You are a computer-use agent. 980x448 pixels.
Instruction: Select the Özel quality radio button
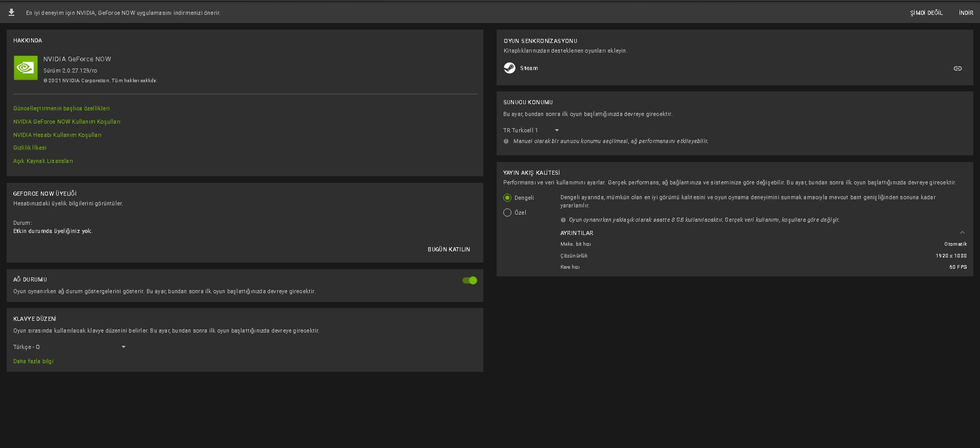pyautogui.click(x=507, y=213)
